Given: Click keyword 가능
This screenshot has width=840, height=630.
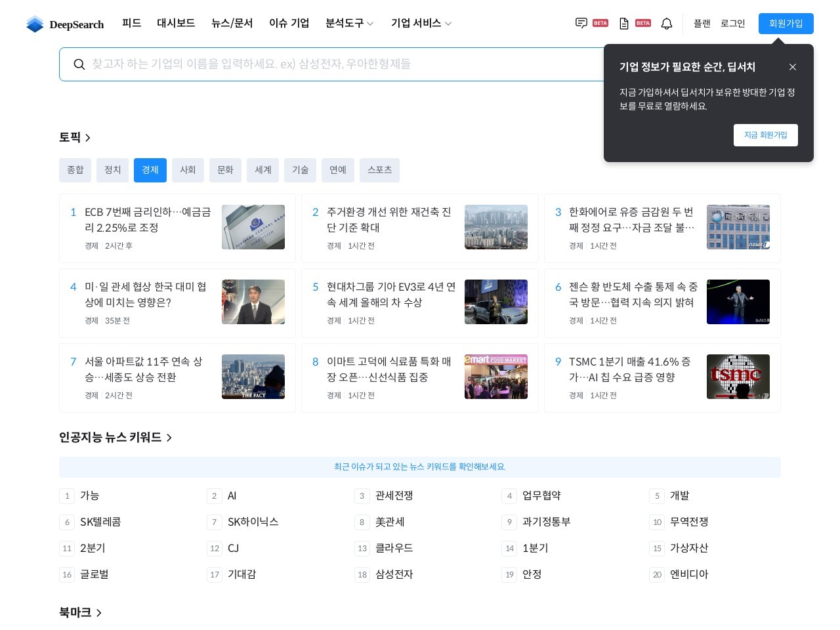Looking at the screenshot, I should (x=89, y=496).
